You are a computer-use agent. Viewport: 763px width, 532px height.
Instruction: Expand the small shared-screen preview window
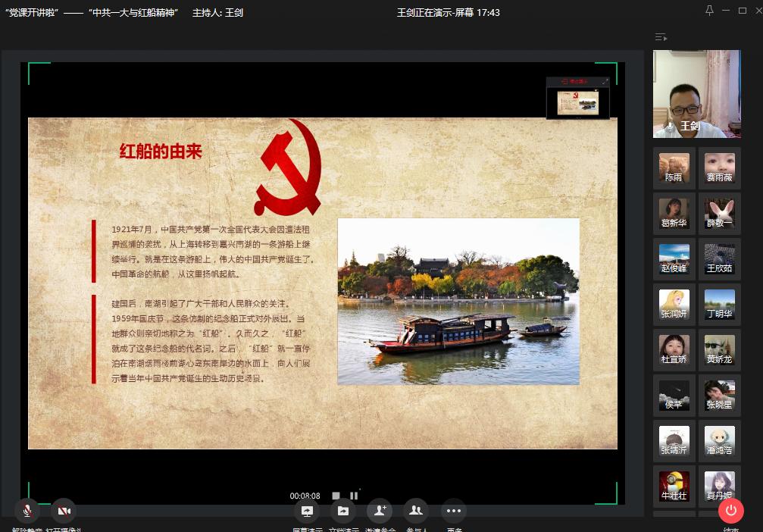[605, 82]
